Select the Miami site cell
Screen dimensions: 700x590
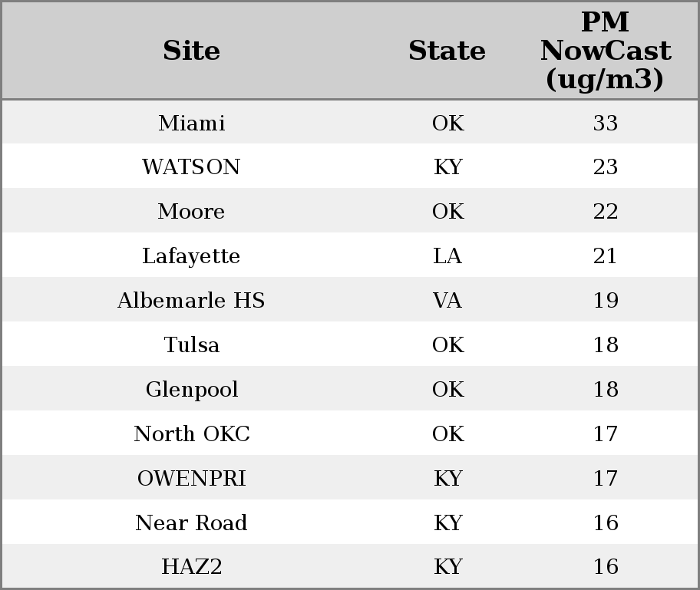[191, 123]
